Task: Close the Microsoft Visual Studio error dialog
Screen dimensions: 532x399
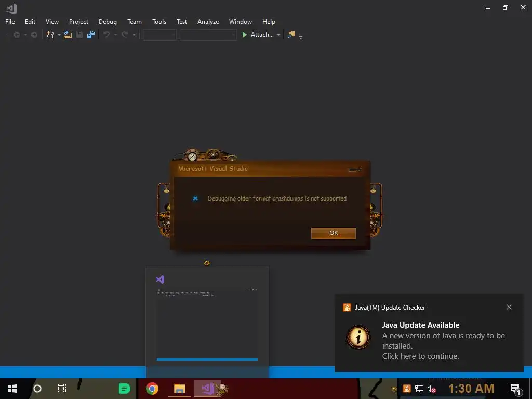Action: click(x=355, y=170)
